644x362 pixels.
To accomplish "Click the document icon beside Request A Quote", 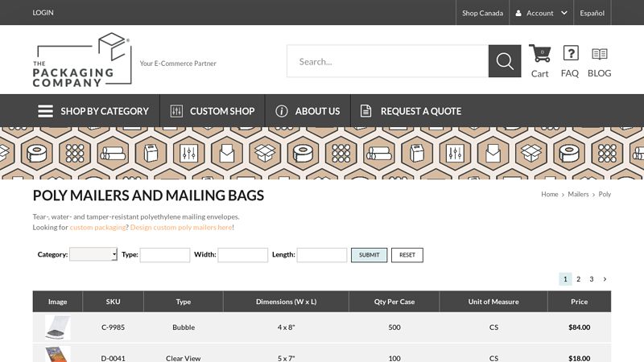I will coord(365,111).
